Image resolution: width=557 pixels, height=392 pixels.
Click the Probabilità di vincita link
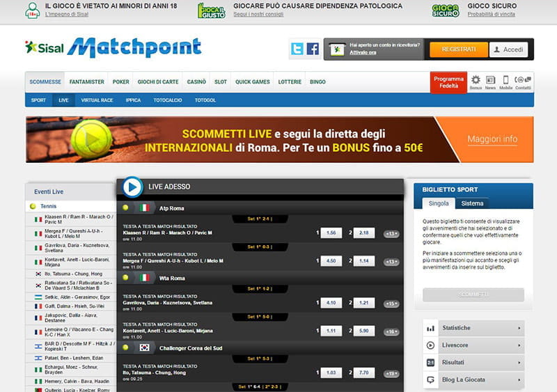point(491,14)
